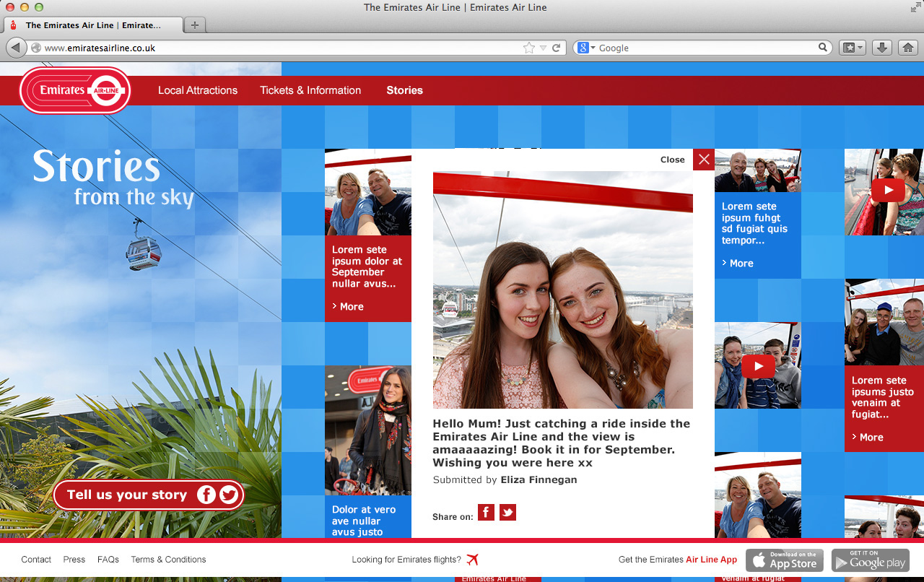
Task: Go to browser home page icon
Action: [x=908, y=48]
